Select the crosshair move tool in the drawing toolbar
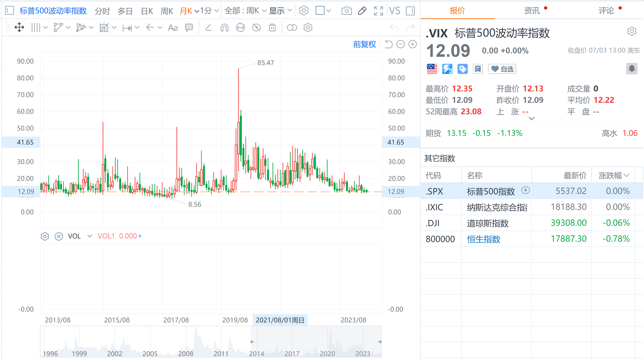This screenshot has width=644, height=361. click(x=20, y=28)
